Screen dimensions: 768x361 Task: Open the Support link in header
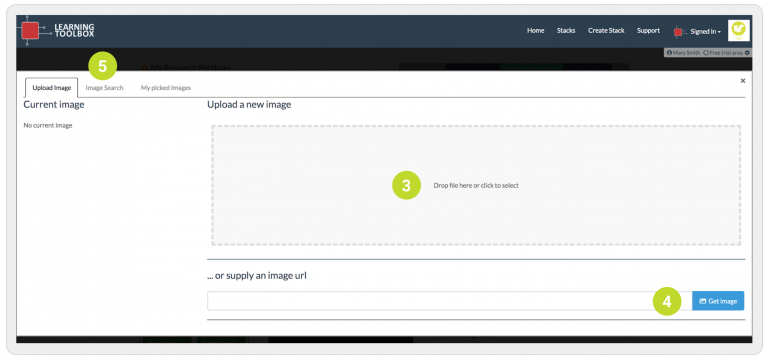648,30
